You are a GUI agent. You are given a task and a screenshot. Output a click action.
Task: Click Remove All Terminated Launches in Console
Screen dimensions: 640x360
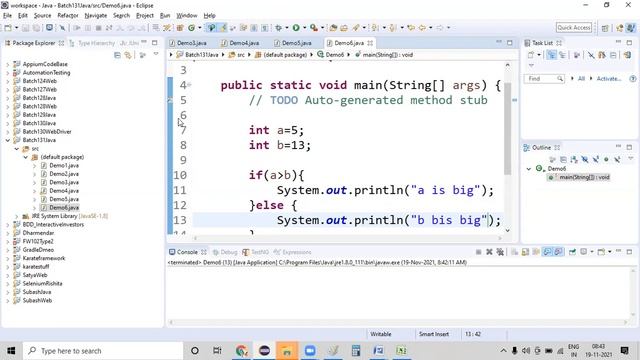point(500,252)
